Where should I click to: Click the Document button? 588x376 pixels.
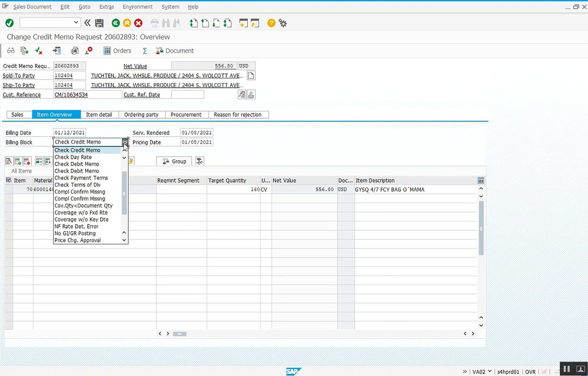coord(175,51)
